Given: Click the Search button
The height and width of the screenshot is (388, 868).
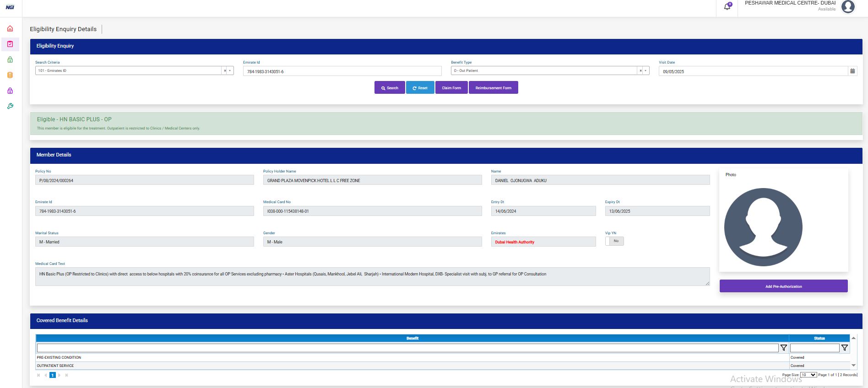Looking at the screenshot, I should [390, 88].
